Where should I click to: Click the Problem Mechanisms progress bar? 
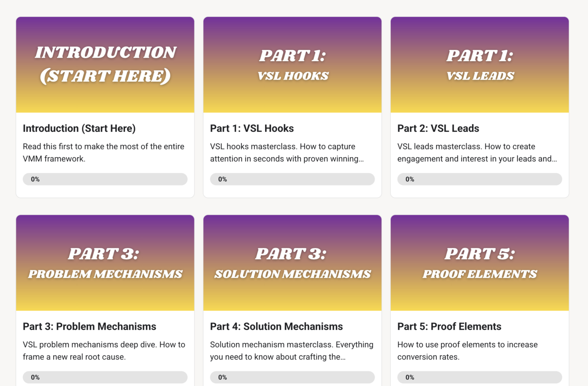[105, 377]
